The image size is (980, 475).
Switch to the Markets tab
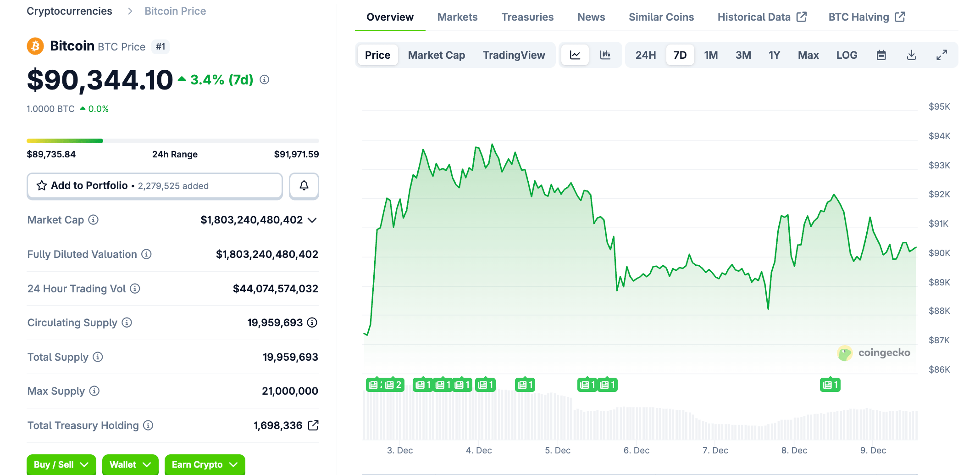point(457,17)
